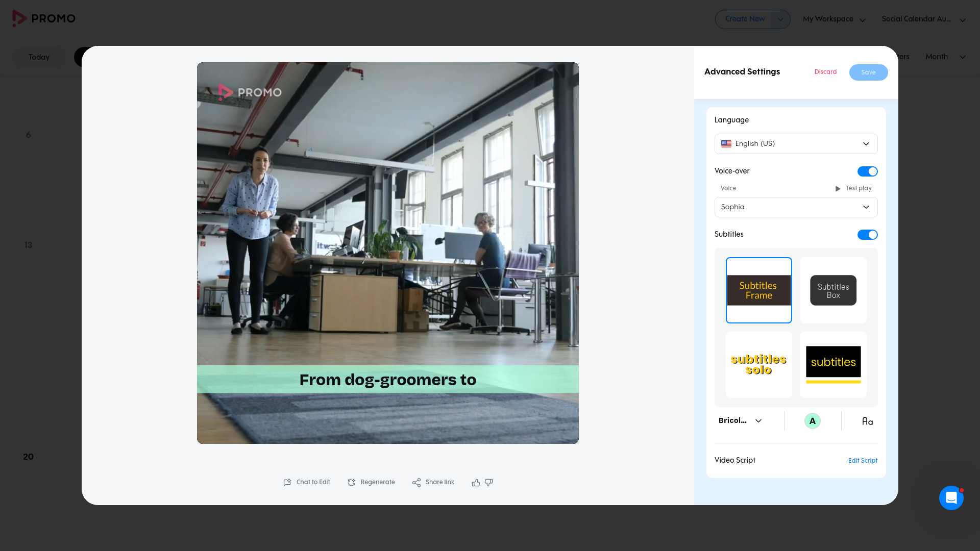
Task: Open My Workspace menu
Action: click(834, 19)
